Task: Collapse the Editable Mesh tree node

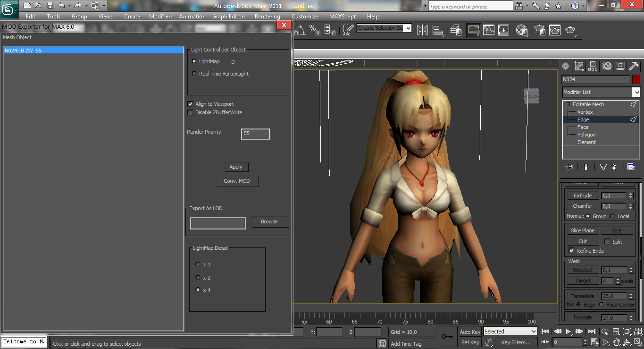Action: (568, 104)
